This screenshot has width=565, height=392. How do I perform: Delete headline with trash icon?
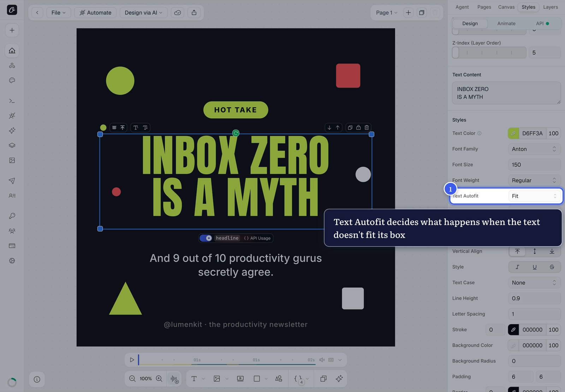tap(367, 128)
